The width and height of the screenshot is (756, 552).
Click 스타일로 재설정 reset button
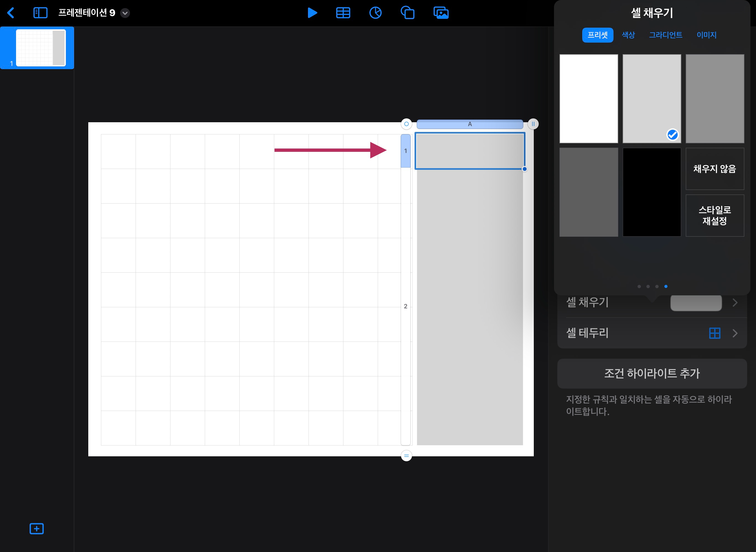[715, 215]
